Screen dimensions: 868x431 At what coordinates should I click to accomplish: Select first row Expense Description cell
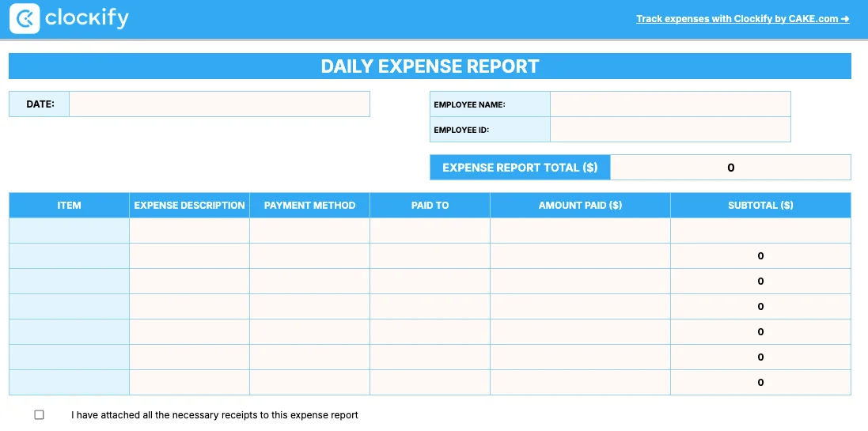coord(189,231)
